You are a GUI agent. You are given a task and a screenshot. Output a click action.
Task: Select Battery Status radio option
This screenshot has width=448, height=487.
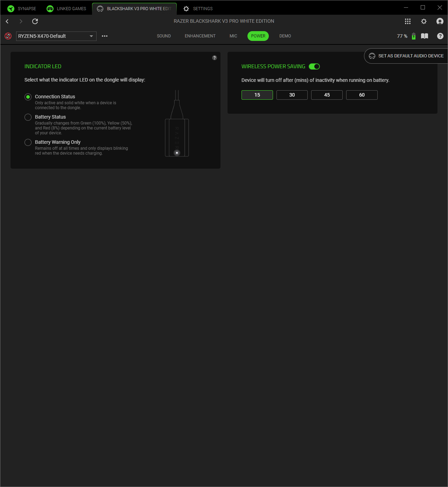[28, 117]
